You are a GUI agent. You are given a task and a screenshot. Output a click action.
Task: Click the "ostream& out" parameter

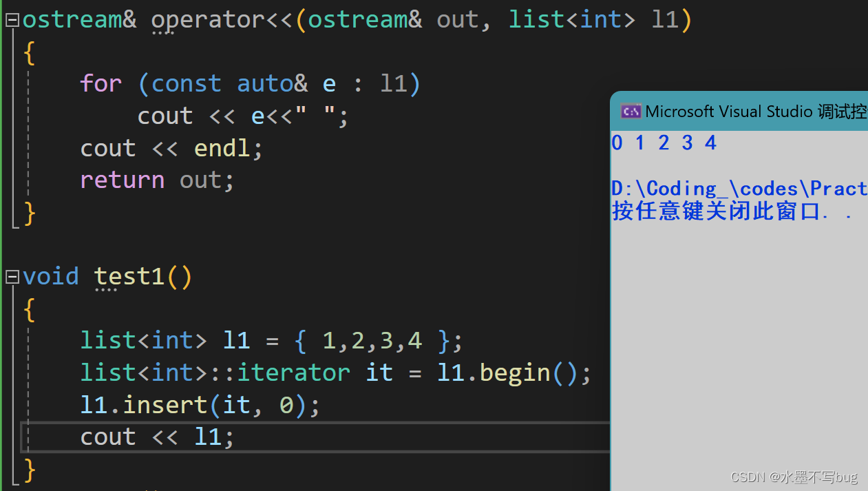coord(392,20)
